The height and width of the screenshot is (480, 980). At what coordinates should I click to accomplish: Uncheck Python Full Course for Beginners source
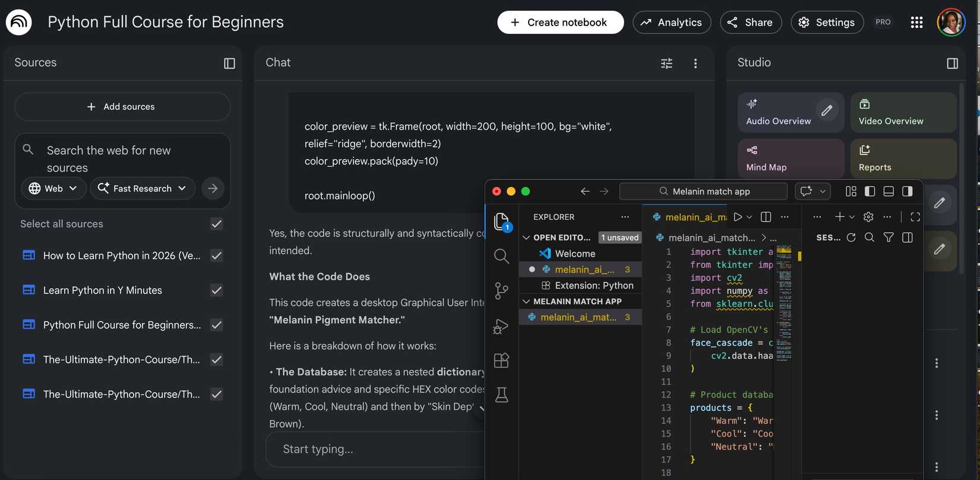217,325
